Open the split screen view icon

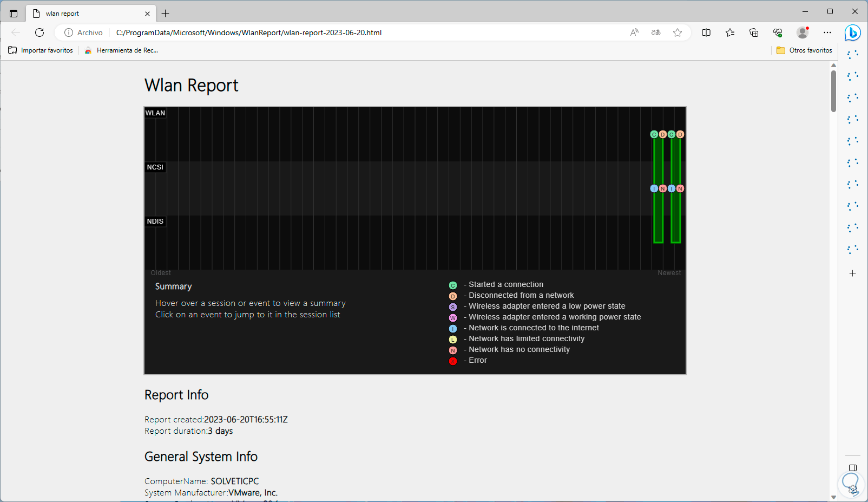(706, 32)
